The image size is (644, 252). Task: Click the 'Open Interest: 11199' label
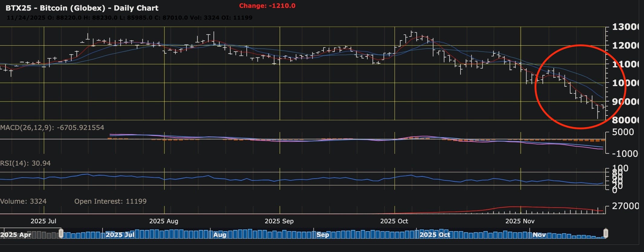110,201
